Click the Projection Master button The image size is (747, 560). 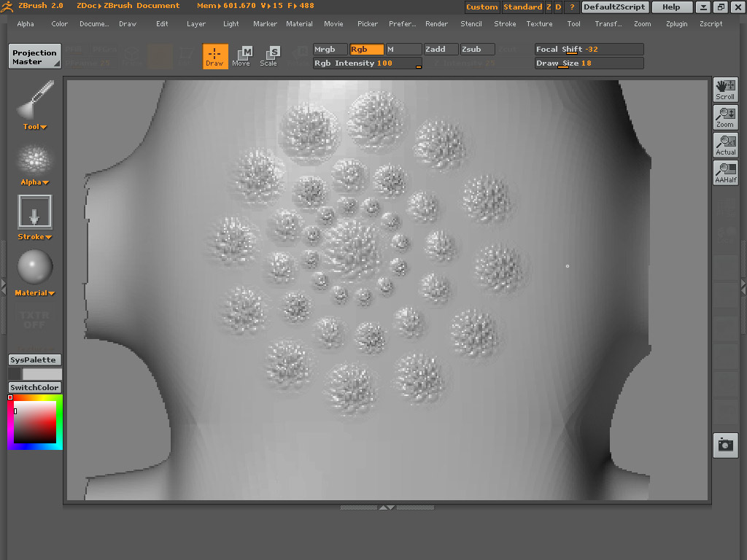(x=34, y=57)
